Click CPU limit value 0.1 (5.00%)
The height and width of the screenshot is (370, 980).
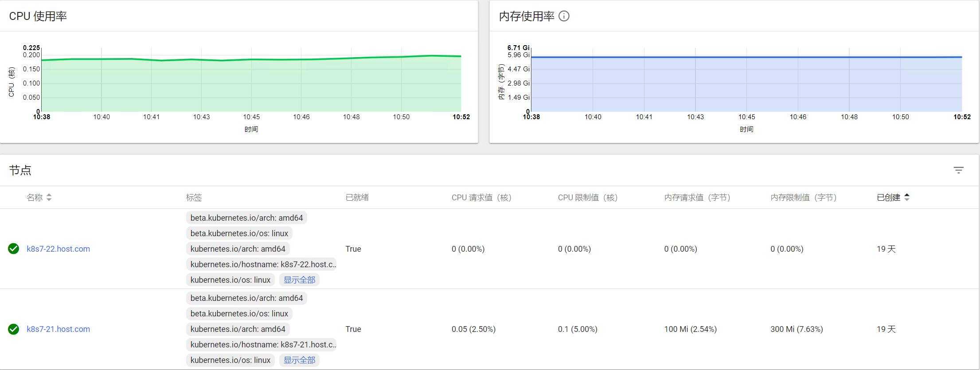pyautogui.click(x=578, y=329)
